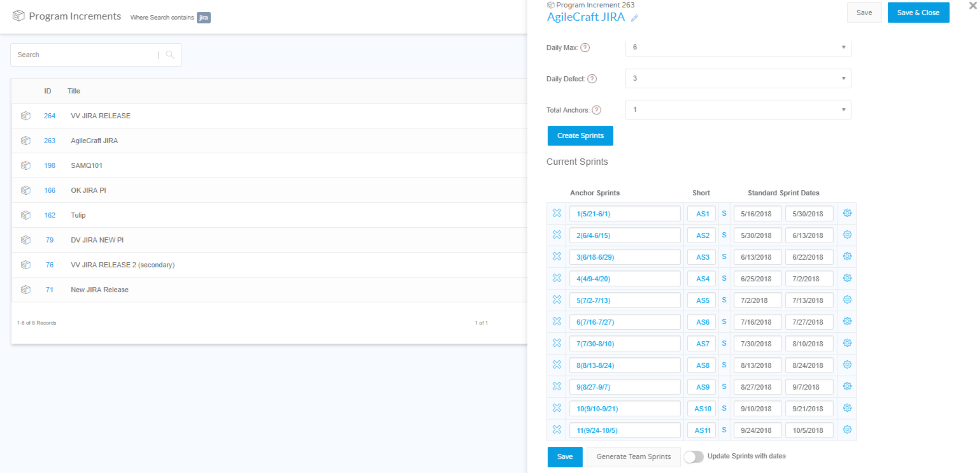Close the Program Increment 263 panel
The width and height of the screenshot is (980, 474).
coord(972,6)
